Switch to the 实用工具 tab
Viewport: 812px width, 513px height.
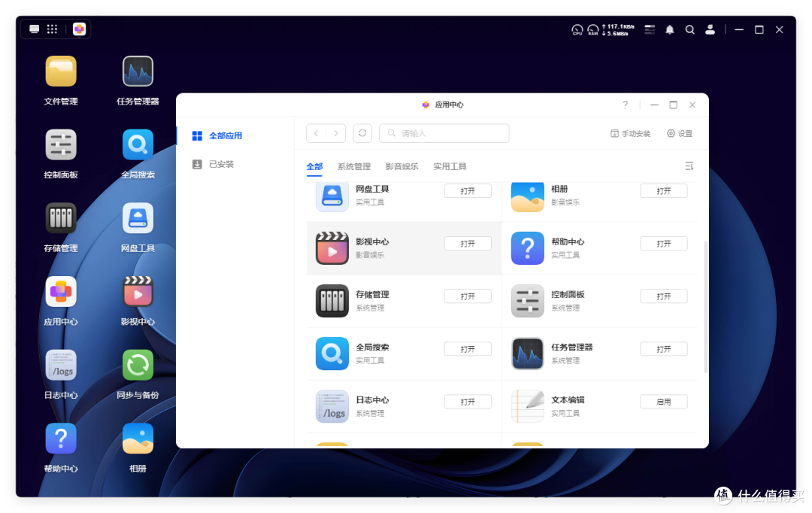tap(450, 166)
